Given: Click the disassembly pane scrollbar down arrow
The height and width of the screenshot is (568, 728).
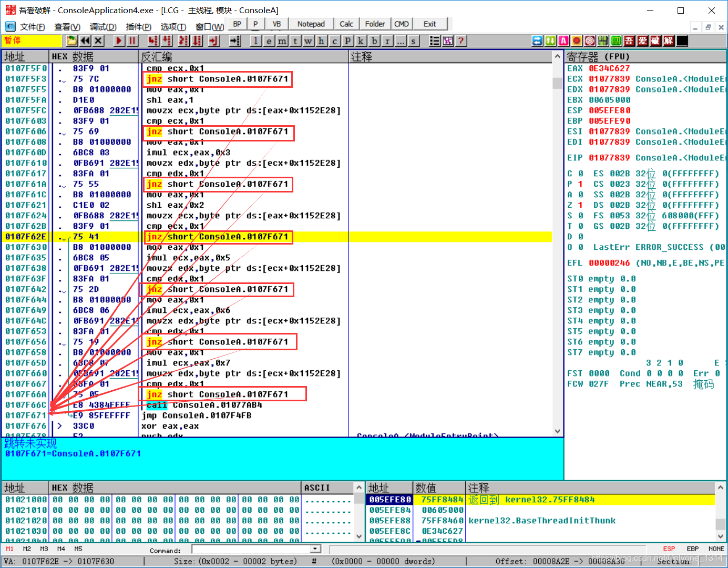Looking at the screenshot, I should click(558, 431).
